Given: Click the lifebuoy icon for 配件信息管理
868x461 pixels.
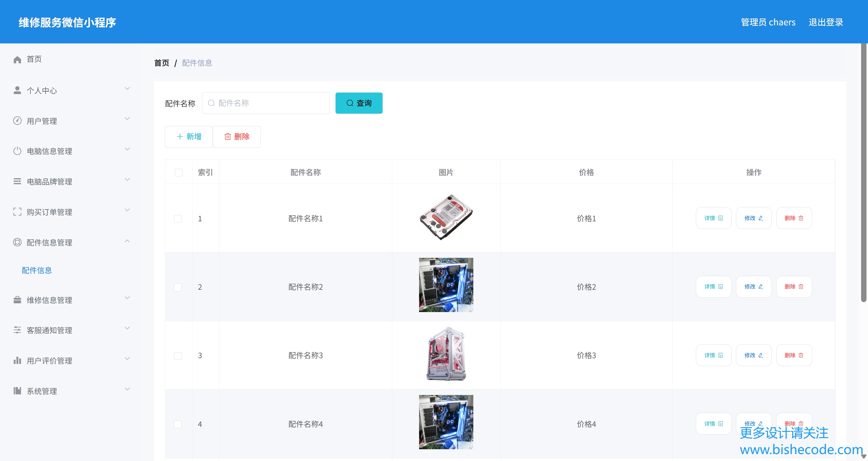Looking at the screenshot, I should (x=17, y=242).
